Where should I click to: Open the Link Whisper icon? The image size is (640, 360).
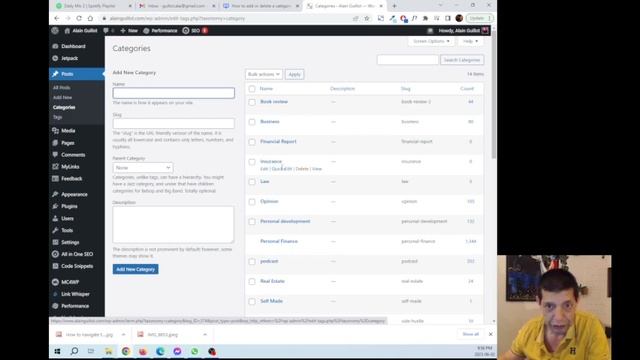(55, 294)
